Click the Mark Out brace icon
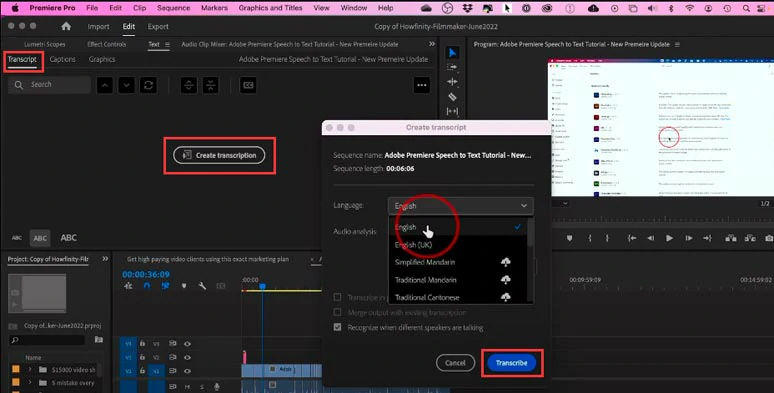Screen dimensions: 774x393 (607, 238)
